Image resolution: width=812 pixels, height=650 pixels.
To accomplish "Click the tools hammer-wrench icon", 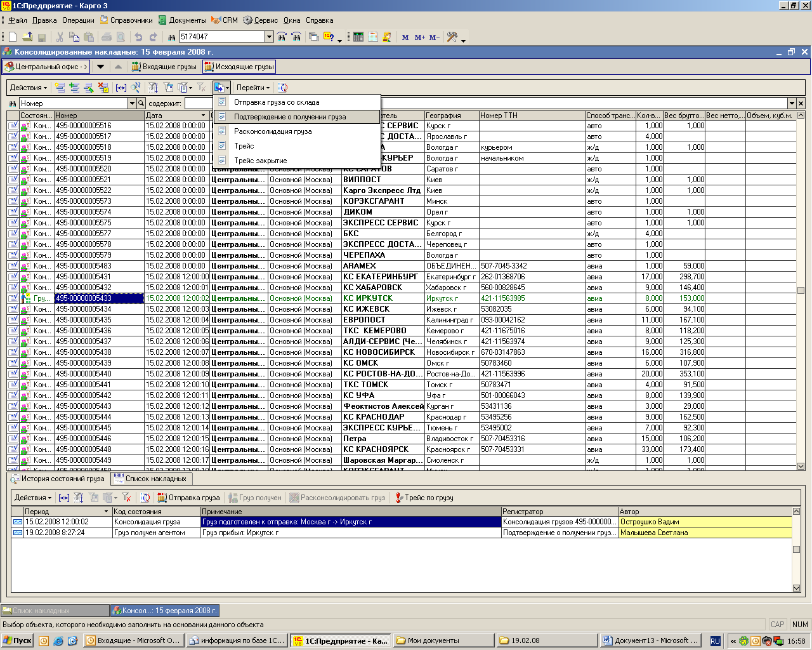I will click(x=452, y=37).
